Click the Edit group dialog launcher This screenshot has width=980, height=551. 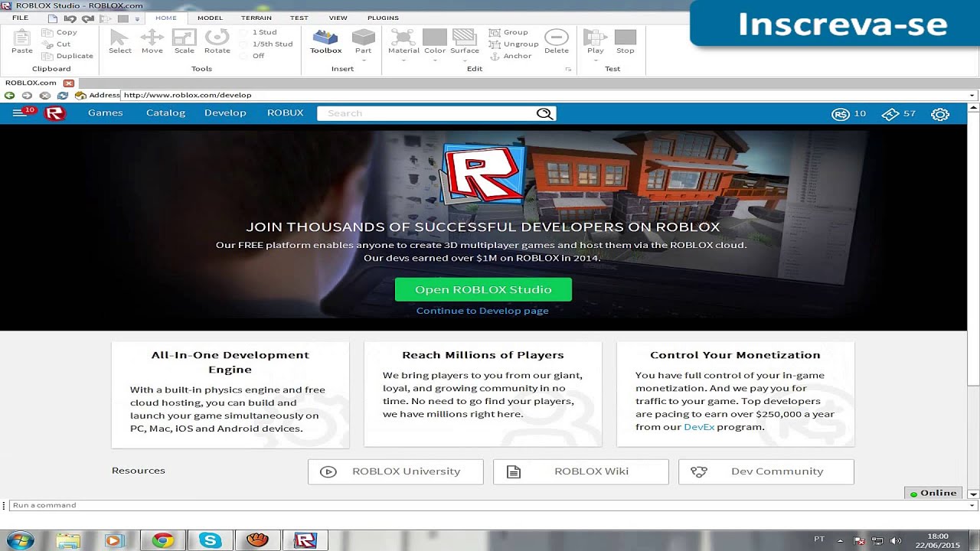click(x=568, y=69)
